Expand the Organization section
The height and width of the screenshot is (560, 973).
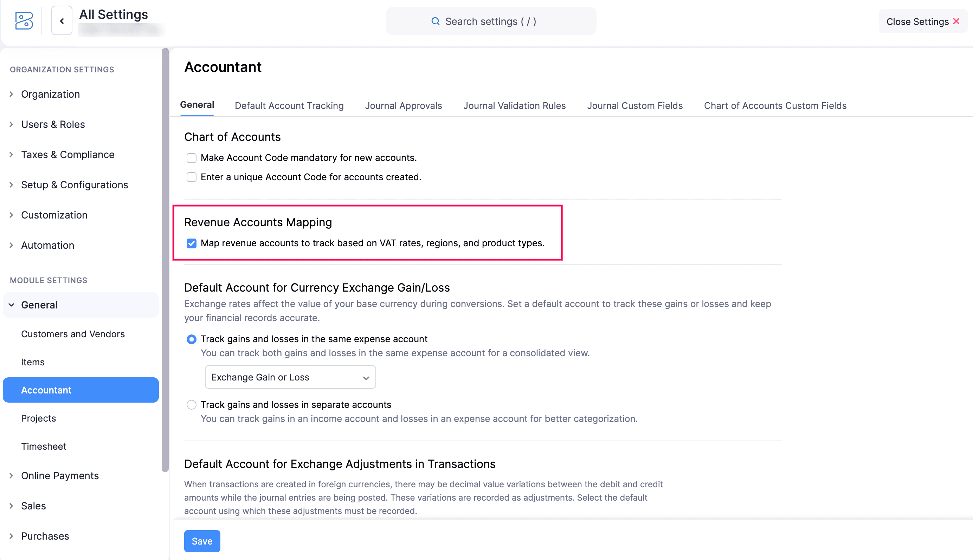(x=50, y=94)
